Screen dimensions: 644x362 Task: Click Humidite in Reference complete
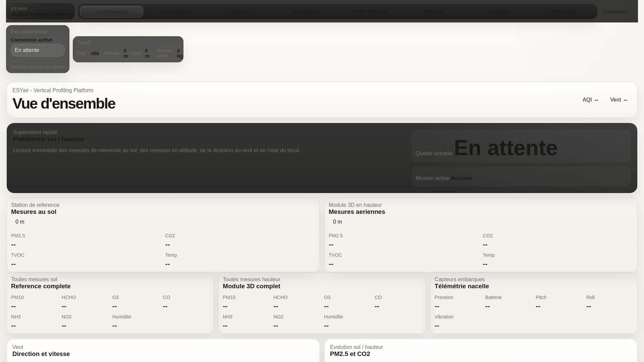coord(122,317)
